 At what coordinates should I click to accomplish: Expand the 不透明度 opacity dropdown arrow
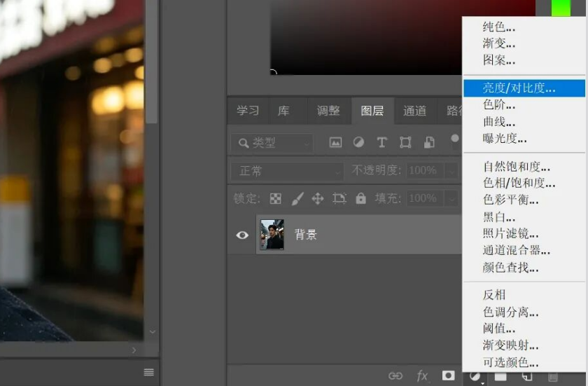tap(451, 171)
